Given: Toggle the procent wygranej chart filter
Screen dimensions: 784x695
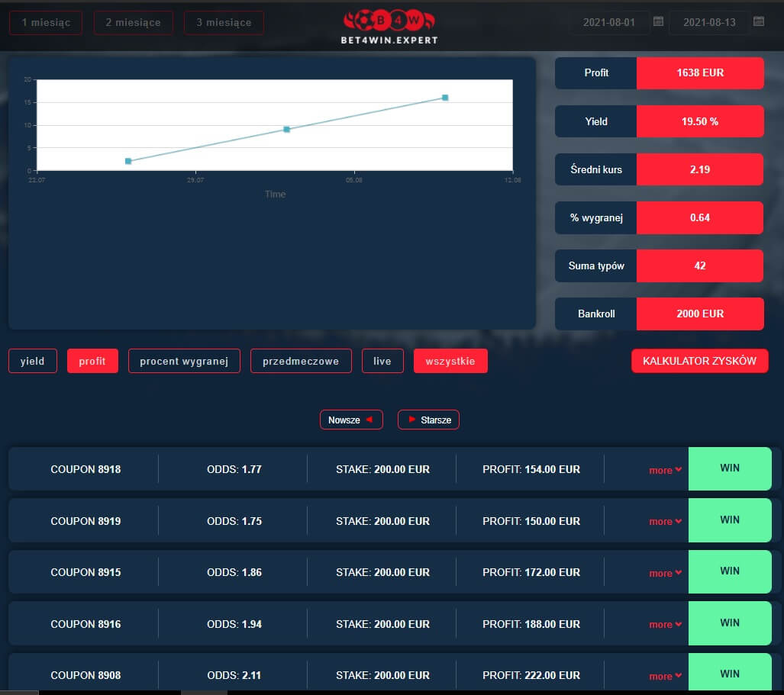Looking at the screenshot, I should 184,361.
